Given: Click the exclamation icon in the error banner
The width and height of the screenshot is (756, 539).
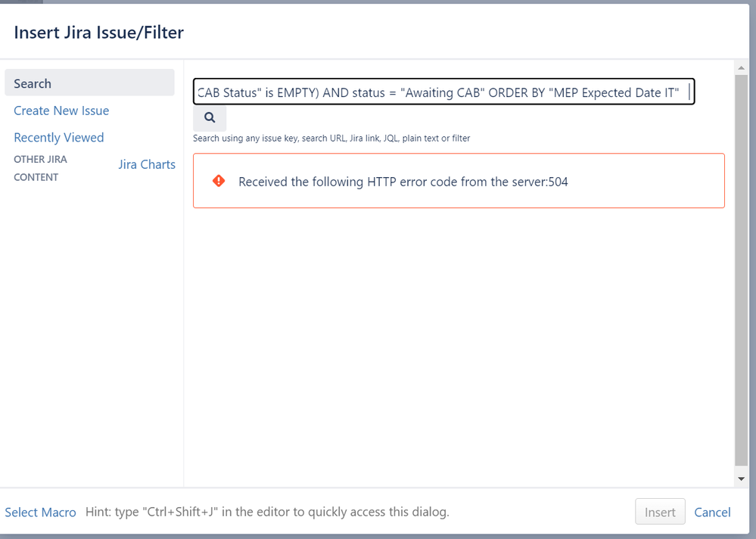Looking at the screenshot, I should [x=219, y=181].
